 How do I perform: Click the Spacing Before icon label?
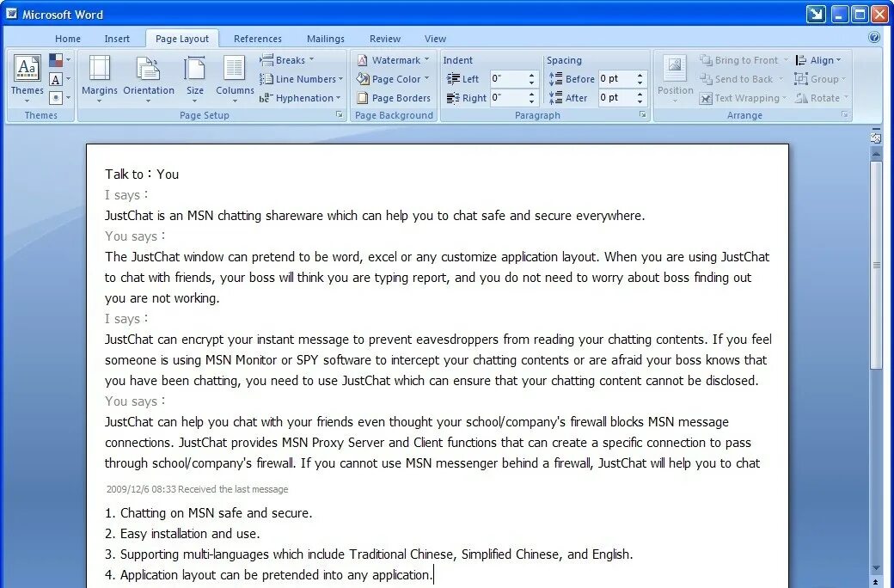tap(572, 79)
